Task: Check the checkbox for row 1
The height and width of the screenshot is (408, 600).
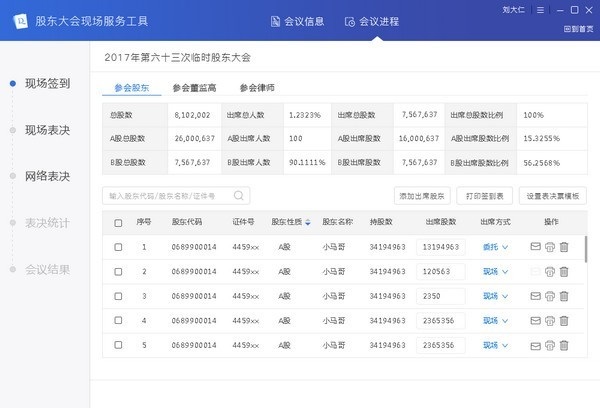Action: pos(118,247)
